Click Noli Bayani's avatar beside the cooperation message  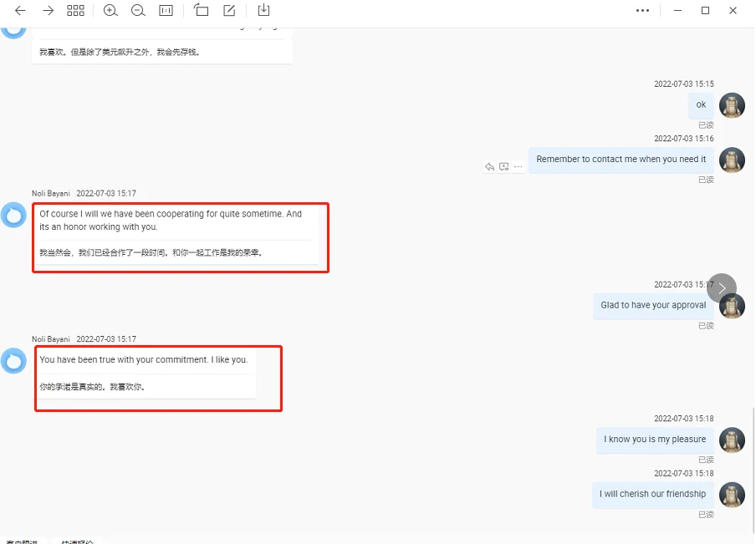13,216
